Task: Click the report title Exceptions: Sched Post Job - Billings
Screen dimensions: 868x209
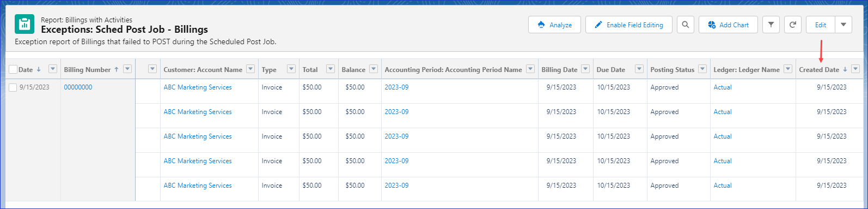Action: click(124, 29)
